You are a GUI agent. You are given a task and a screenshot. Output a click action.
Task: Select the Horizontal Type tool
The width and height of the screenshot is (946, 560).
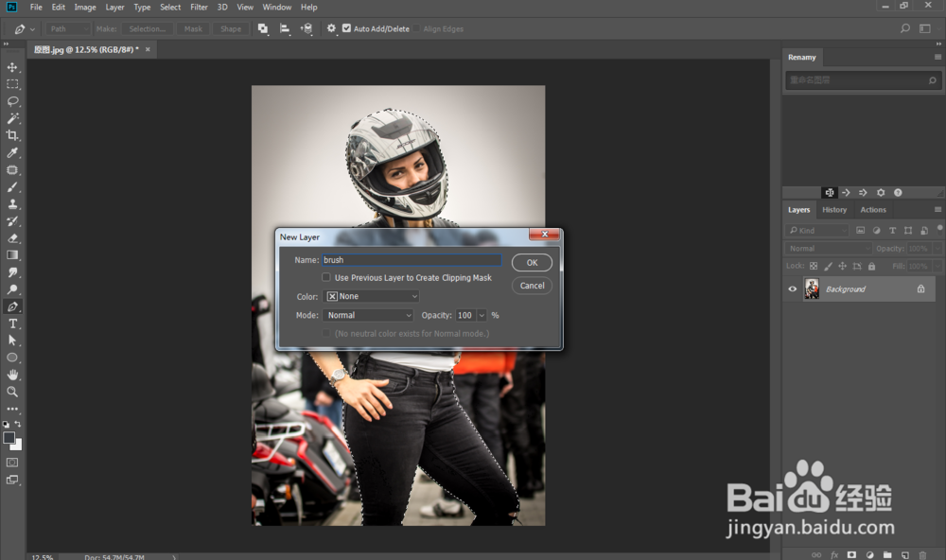tap(12, 324)
